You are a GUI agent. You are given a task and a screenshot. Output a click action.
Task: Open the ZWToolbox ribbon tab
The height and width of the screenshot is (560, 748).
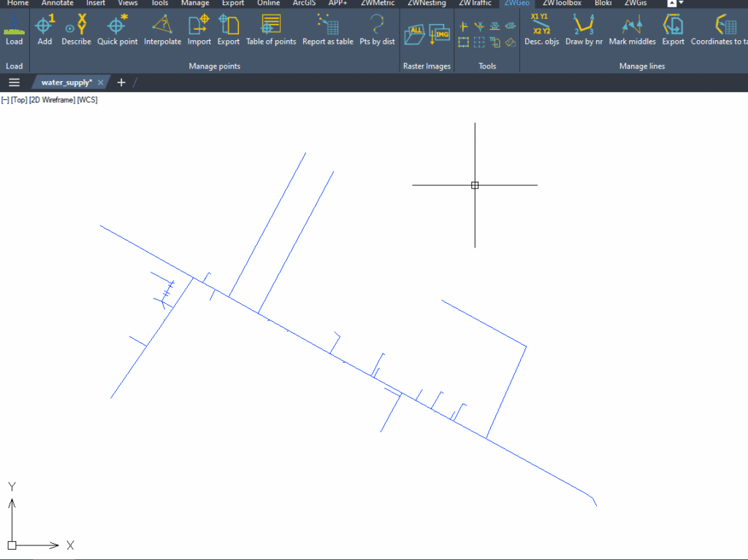pos(562,3)
